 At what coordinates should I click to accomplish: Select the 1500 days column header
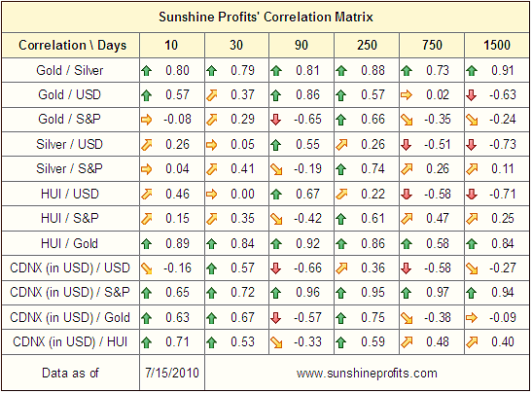click(x=497, y=45)
